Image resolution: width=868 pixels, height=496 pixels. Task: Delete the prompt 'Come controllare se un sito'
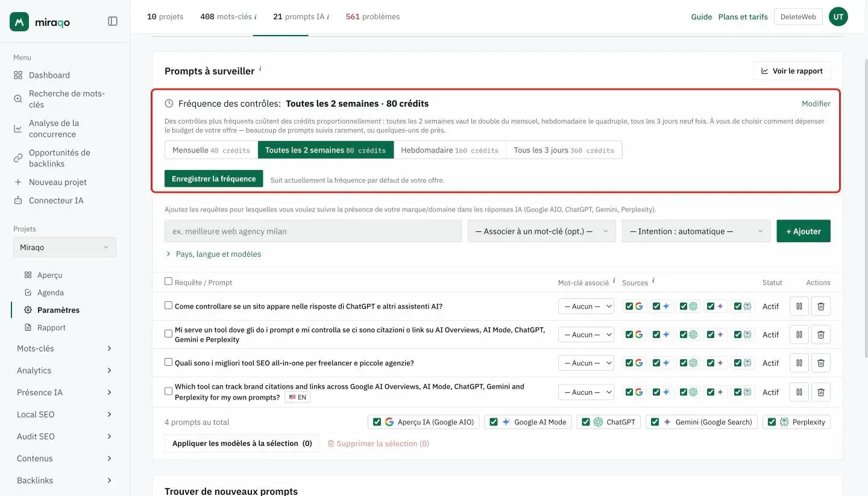point(821,306)
